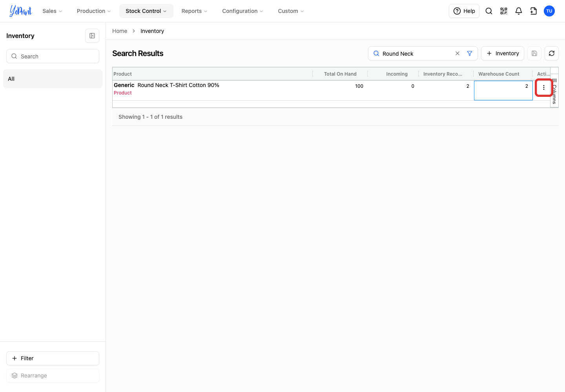The image size is (565, 392).
Task: Open the Configuration dropdown
Action: (x=242, y=11)
